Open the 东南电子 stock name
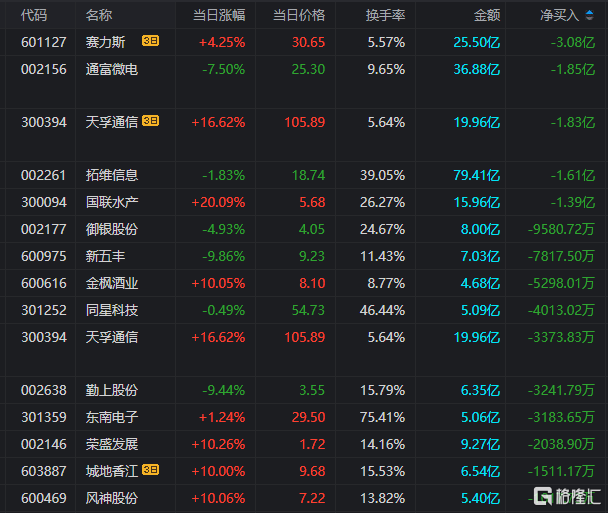The width and height of the screenshot is (608, 513). 112,417
